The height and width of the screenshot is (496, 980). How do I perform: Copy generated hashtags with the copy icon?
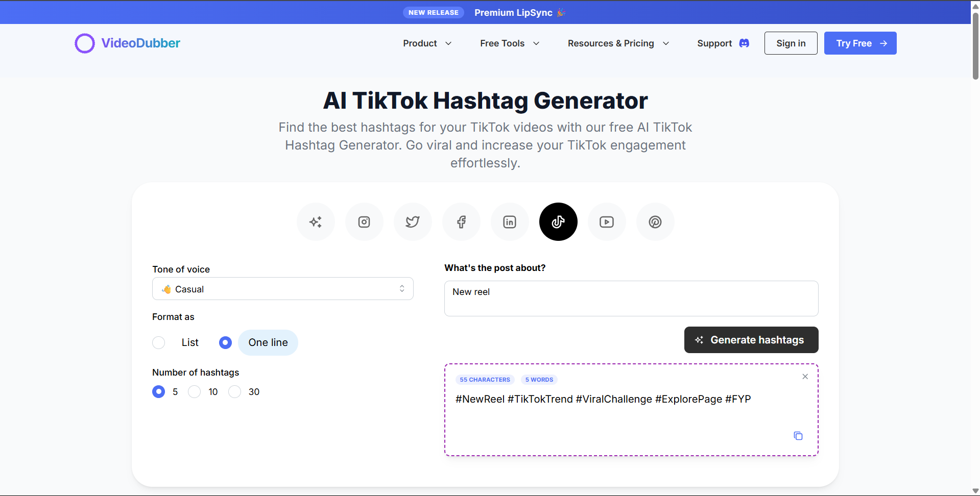pyautogui.click(x=798, y=436)
